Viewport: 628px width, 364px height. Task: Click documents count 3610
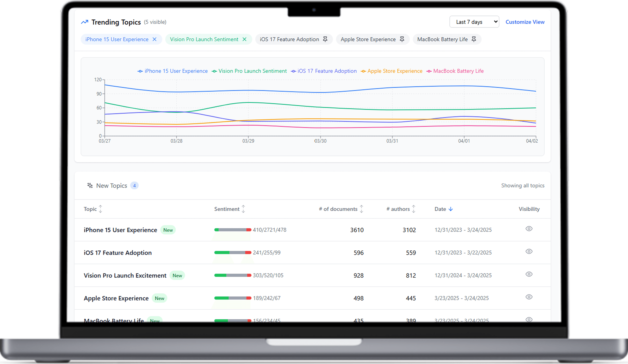click(x=357, y=230)
